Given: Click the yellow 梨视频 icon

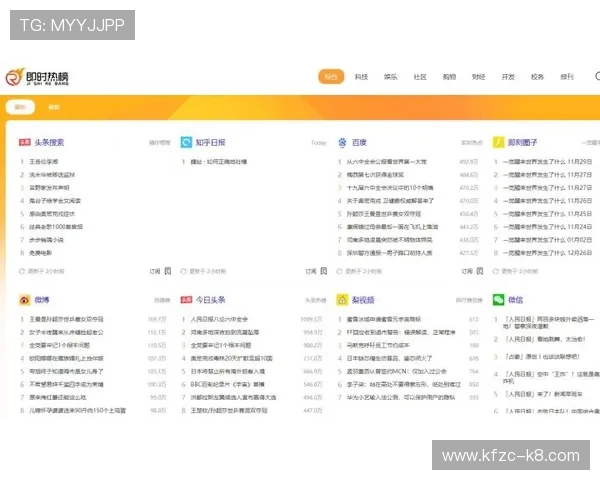Looking at the screenshot, I should tap(342, 300).
